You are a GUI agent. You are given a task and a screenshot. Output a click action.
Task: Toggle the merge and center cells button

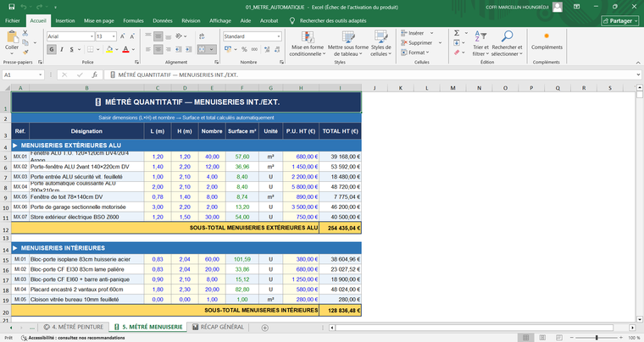click(202, 49)
